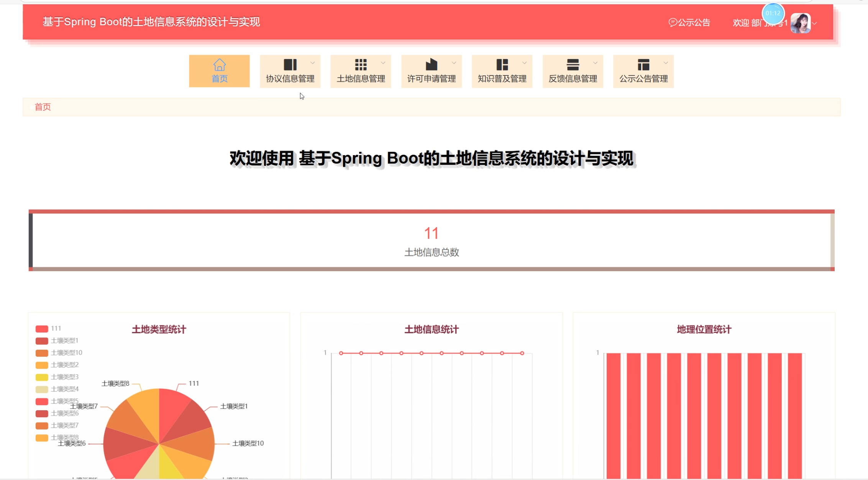The width and height of the screenshot is (868, 480).
Task: Expand the 公示公告管理 dropdown arrow
Action: coord(666,63)
